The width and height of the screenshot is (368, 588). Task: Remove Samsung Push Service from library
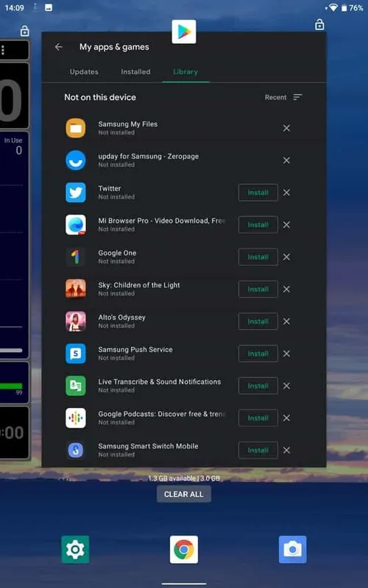point(286,354)
